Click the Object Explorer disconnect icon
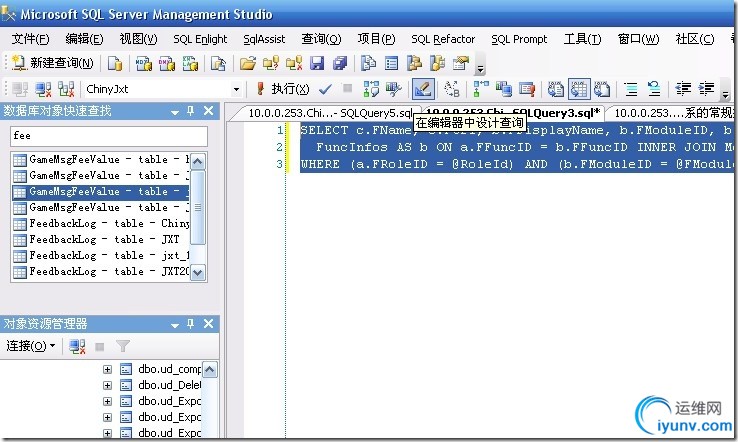The height and width of the screenshot is (442, 738). 77,346
